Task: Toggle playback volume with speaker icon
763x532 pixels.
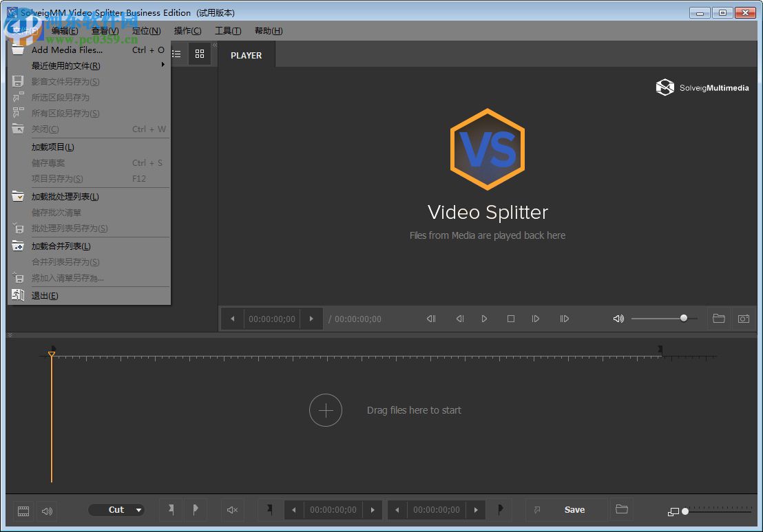Action: click(618, 319)
